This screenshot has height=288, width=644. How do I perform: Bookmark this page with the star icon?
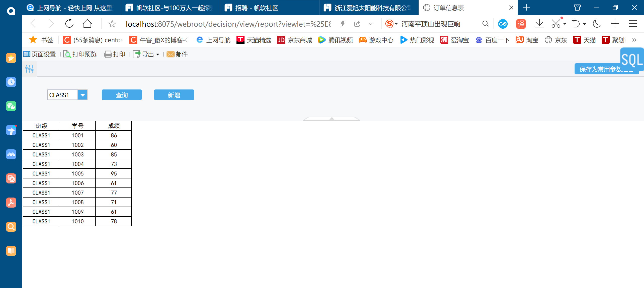pos(112,24)
